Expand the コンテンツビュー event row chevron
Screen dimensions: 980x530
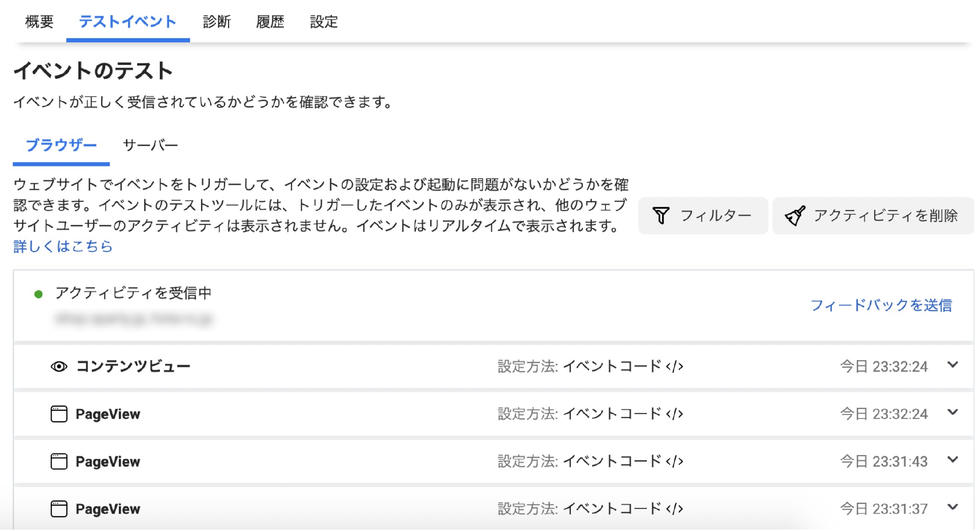(953, 365)
